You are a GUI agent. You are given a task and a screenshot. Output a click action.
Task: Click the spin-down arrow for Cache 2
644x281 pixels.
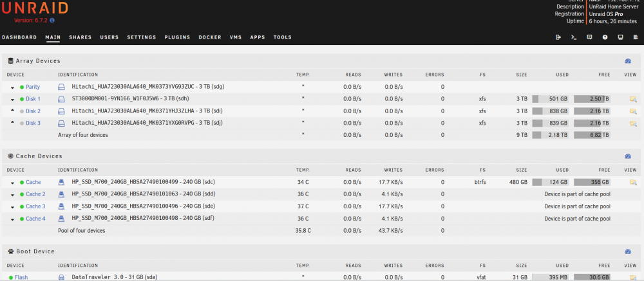click(x=12, y=194)
